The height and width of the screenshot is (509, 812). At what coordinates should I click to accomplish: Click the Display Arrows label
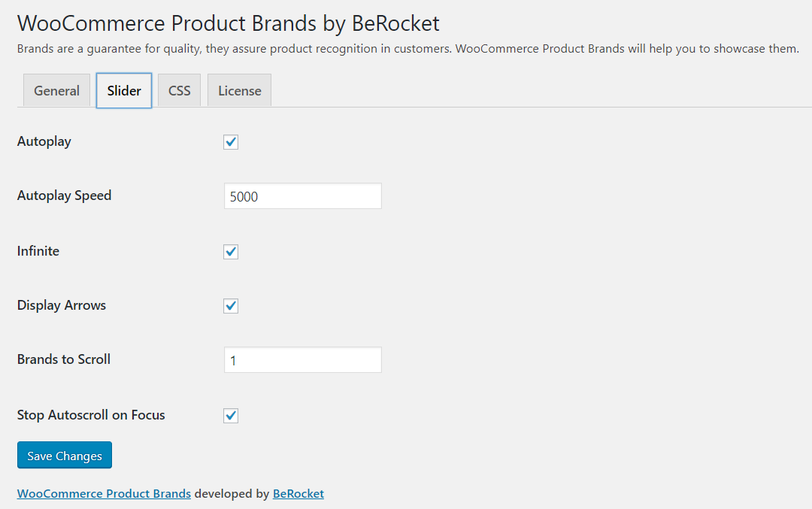click(x=61, y=305)
